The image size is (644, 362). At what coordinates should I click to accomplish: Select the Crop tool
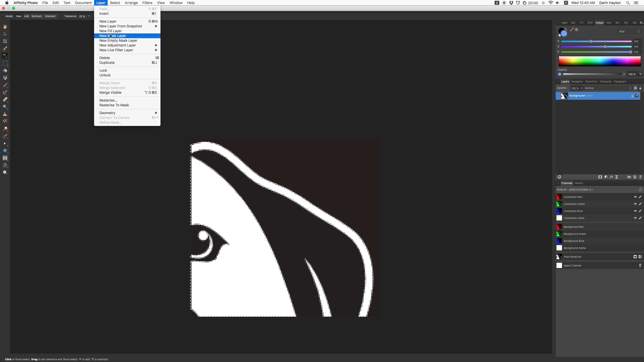(x=5, y=41)
